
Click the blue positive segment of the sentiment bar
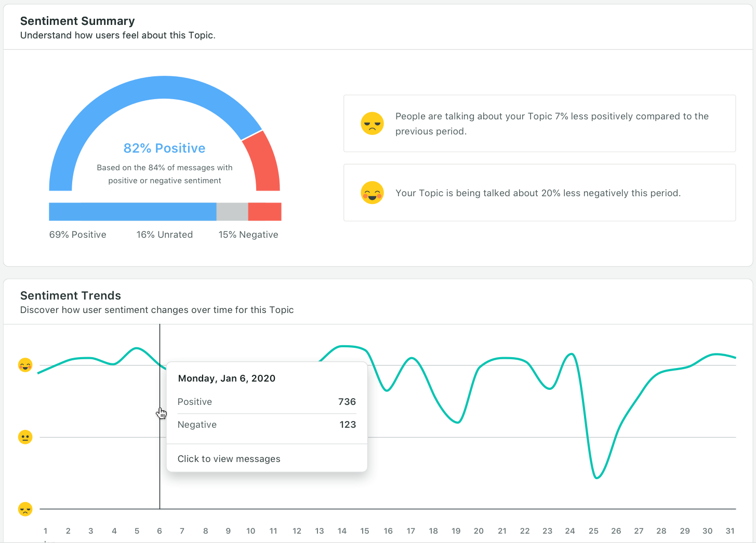point(132,212)
